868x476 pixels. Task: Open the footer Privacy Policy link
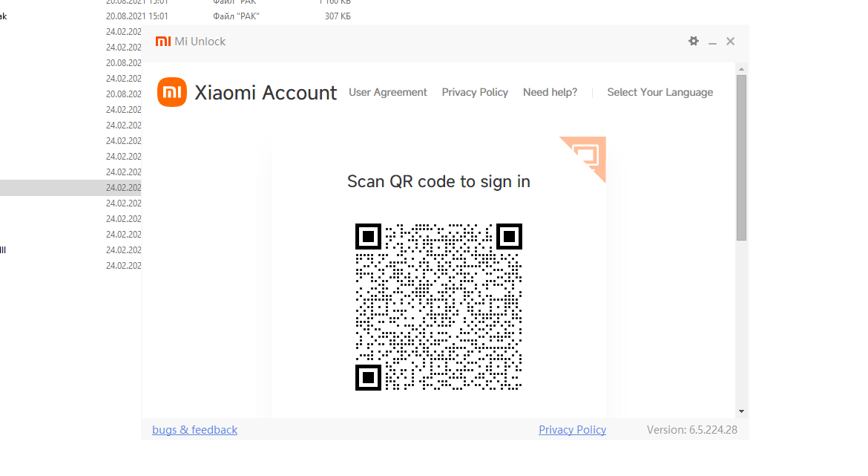point(572,430)
